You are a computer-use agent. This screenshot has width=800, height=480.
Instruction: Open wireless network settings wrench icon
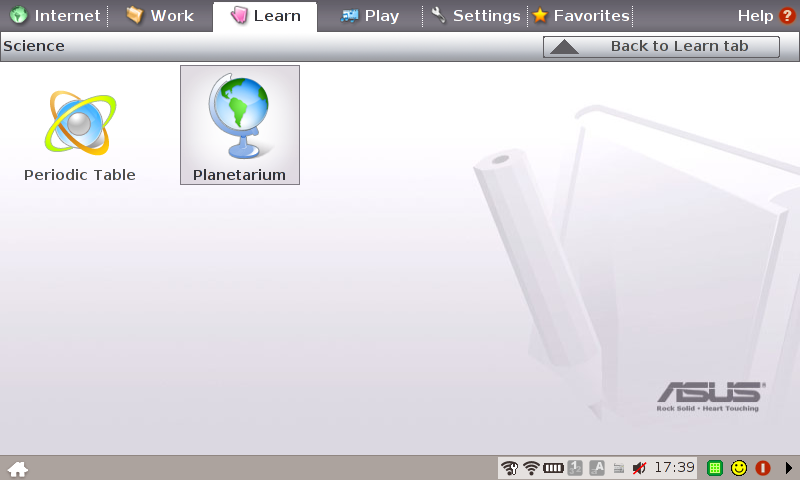[509, 468]
